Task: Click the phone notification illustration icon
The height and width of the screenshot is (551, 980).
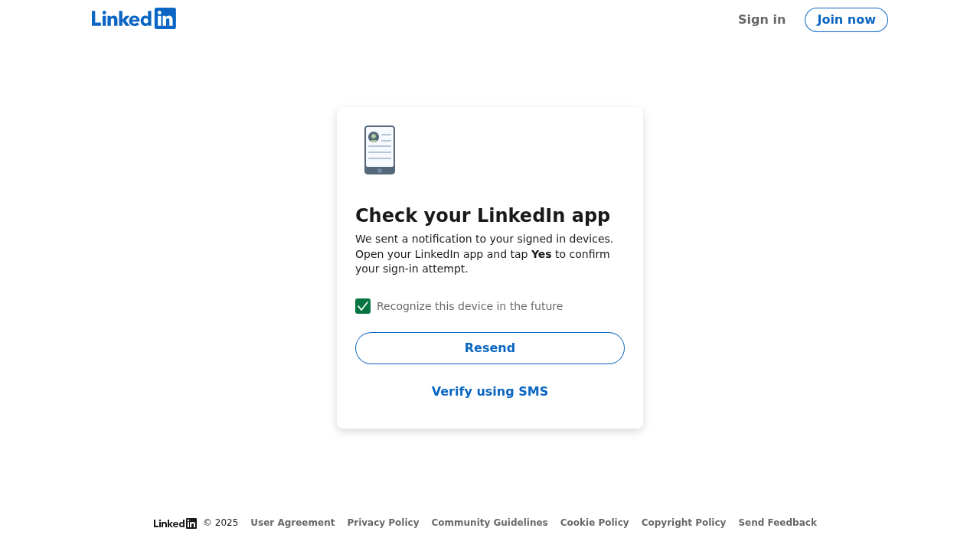Action: (380, 150)
